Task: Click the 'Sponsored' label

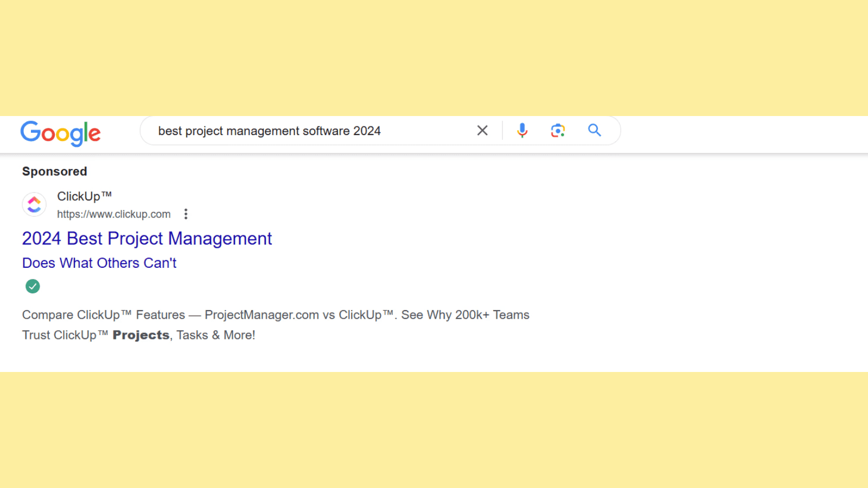Action: click(54, 171)
